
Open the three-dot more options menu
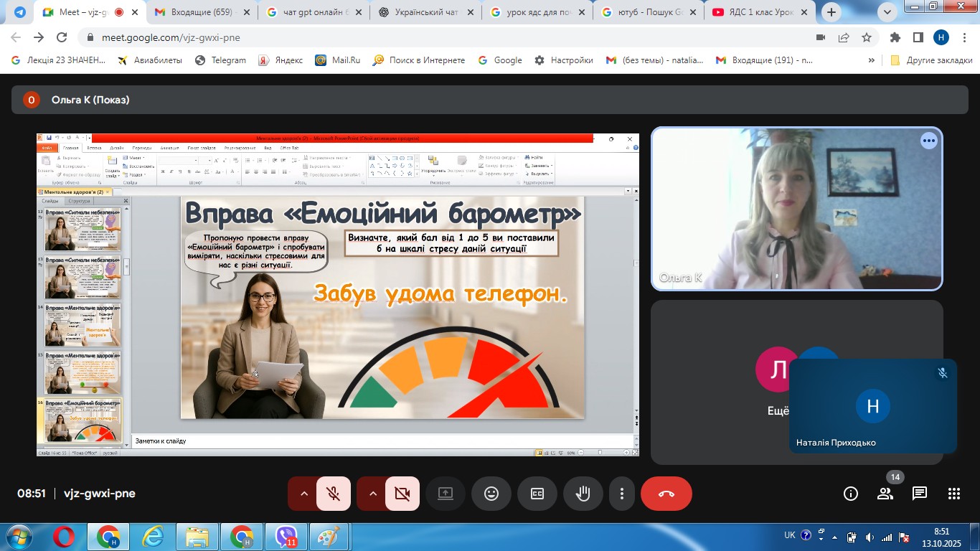coord(622,494)
